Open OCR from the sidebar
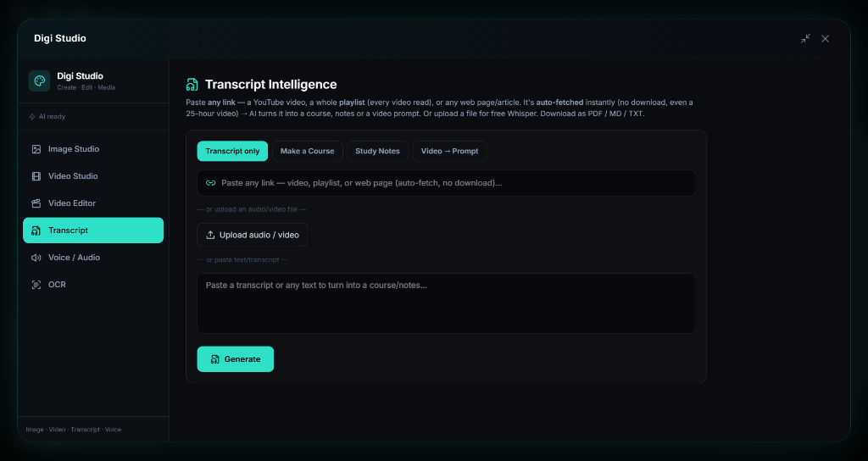868x461 pixels. tap(93, 285)
